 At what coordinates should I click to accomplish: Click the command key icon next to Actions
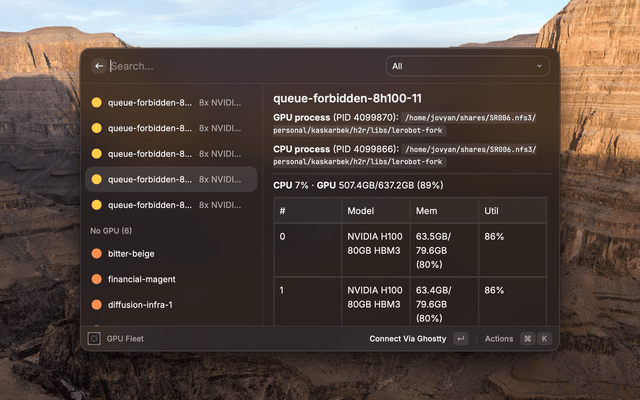527,339
